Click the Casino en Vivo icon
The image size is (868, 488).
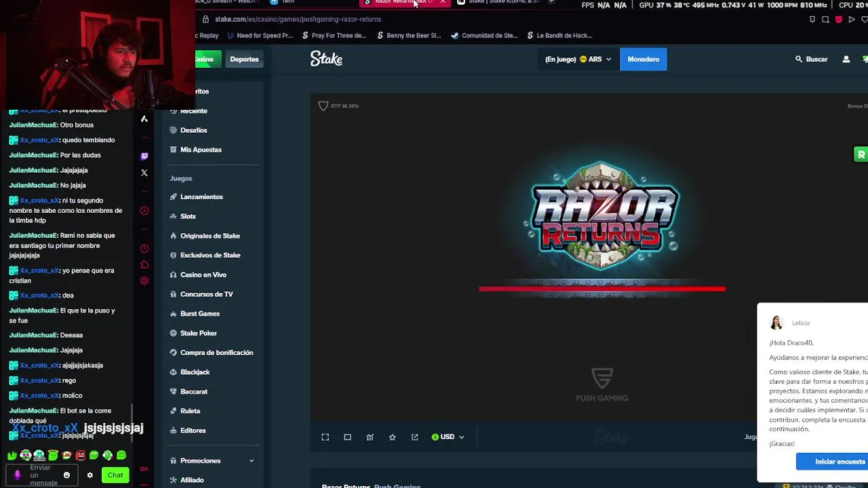coord(174,274)
